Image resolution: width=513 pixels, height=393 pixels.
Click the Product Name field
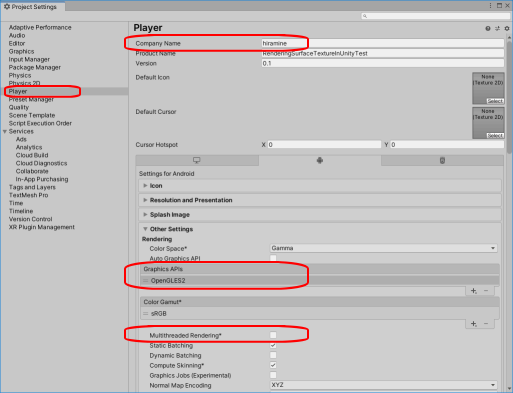[383, 53]
